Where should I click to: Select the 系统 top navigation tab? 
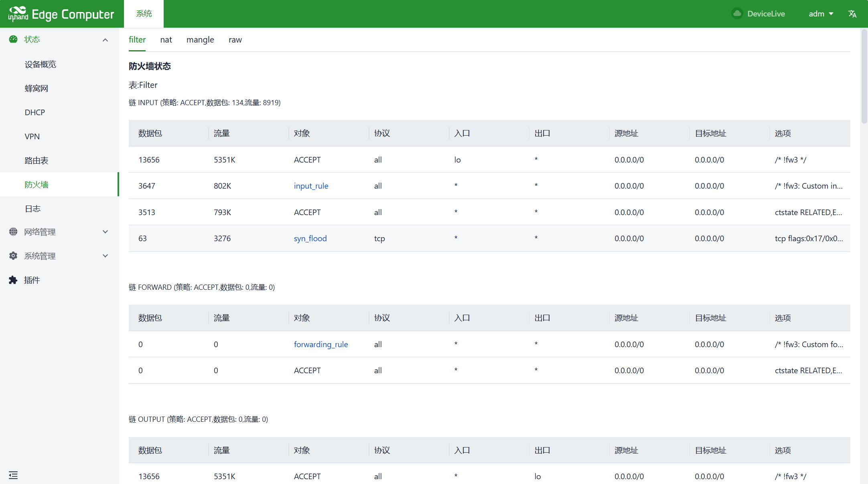[x=144, y=14]
